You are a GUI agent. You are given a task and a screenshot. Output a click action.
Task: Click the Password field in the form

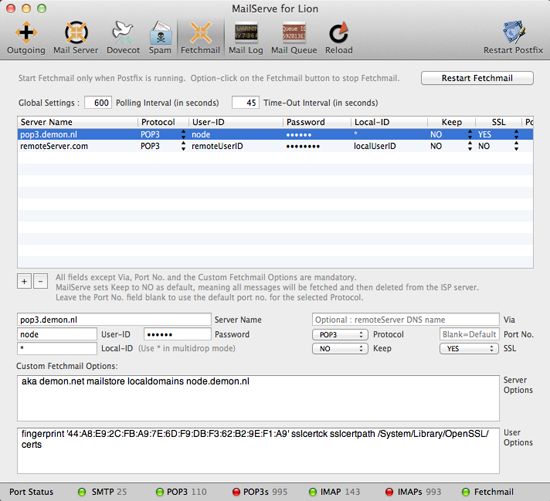click(177, 334)
